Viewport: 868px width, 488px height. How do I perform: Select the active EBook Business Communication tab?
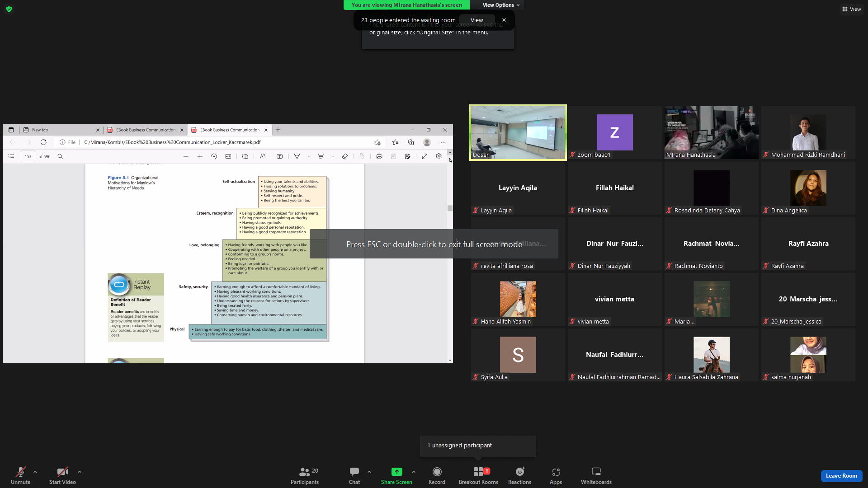[x=229, y=130]
